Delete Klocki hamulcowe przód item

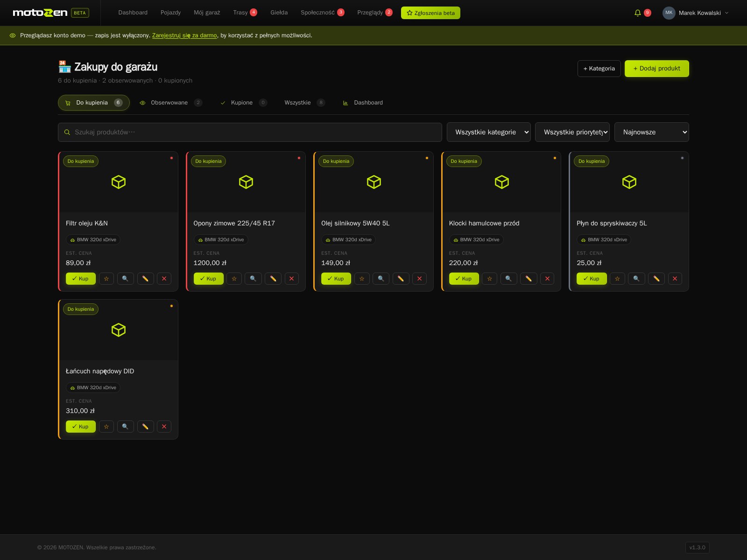coord(547,279)
